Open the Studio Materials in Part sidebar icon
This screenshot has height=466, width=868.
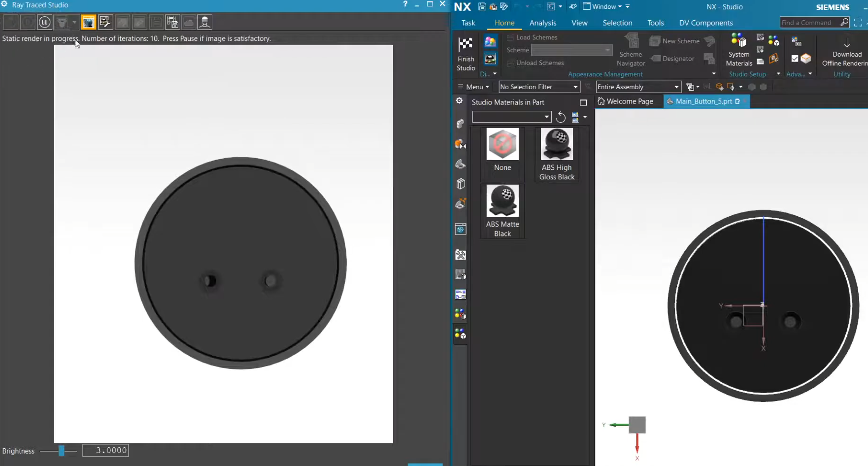[461, 334]
